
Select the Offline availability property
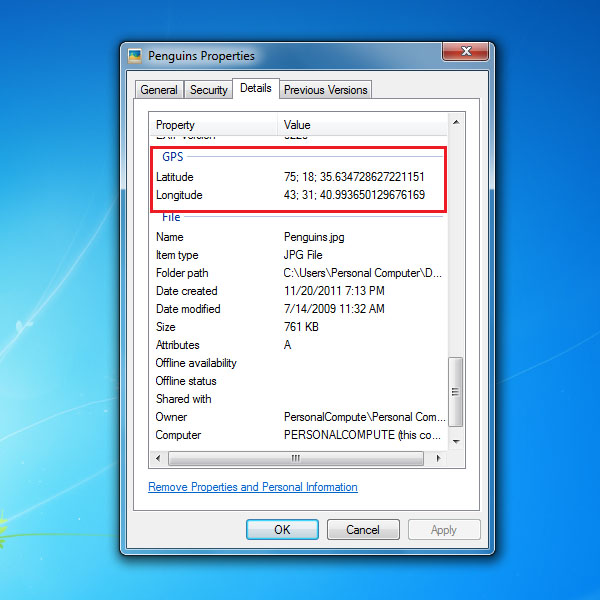pos(196,363)
